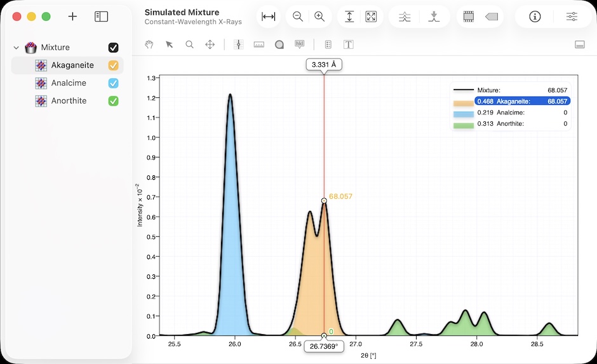Toggle the sidebar panel button

(x=101, y=17)
